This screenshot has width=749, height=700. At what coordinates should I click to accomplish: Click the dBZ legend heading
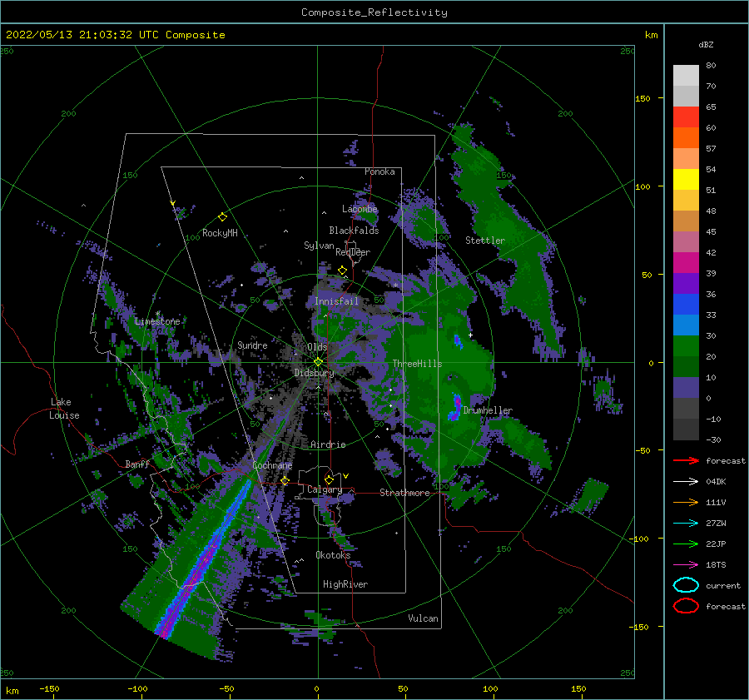tap(706, 44)
